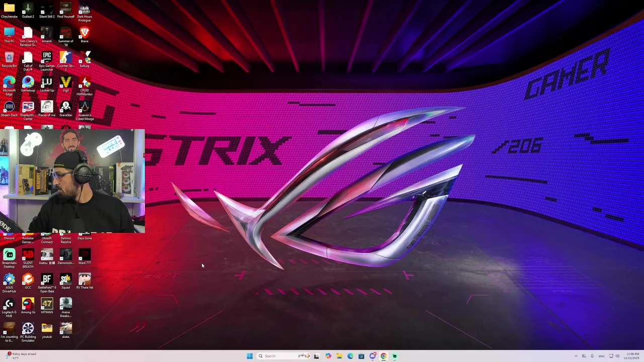Screen dimensions: 644x362
Task: Open the volume control in system tray
Action: click(618, 356)
